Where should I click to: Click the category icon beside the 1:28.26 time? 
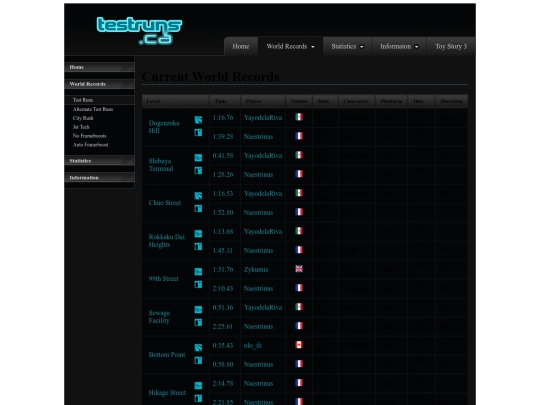[198, 170]
